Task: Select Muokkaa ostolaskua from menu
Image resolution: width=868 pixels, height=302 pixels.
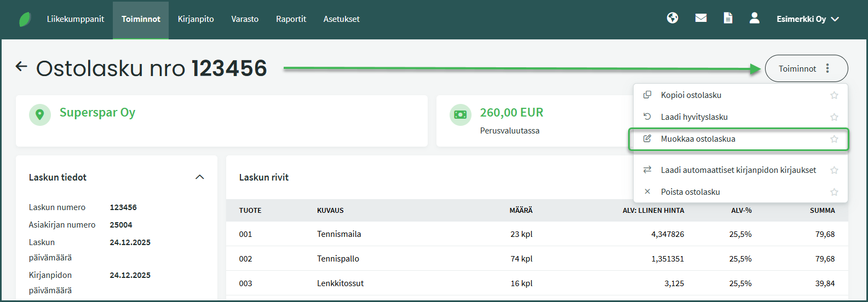Action: click(x=698, y=139)
